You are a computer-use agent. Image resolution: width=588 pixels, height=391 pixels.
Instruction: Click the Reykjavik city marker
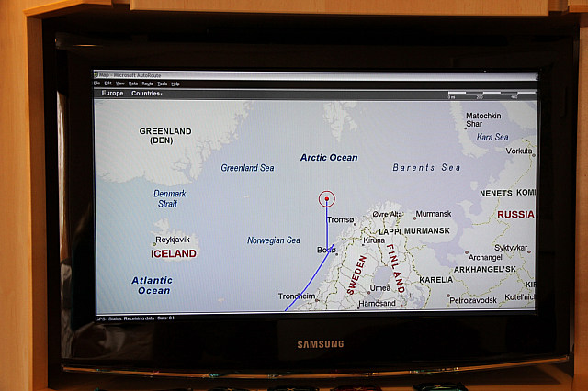pyautogui.click(x=153, y=245)
